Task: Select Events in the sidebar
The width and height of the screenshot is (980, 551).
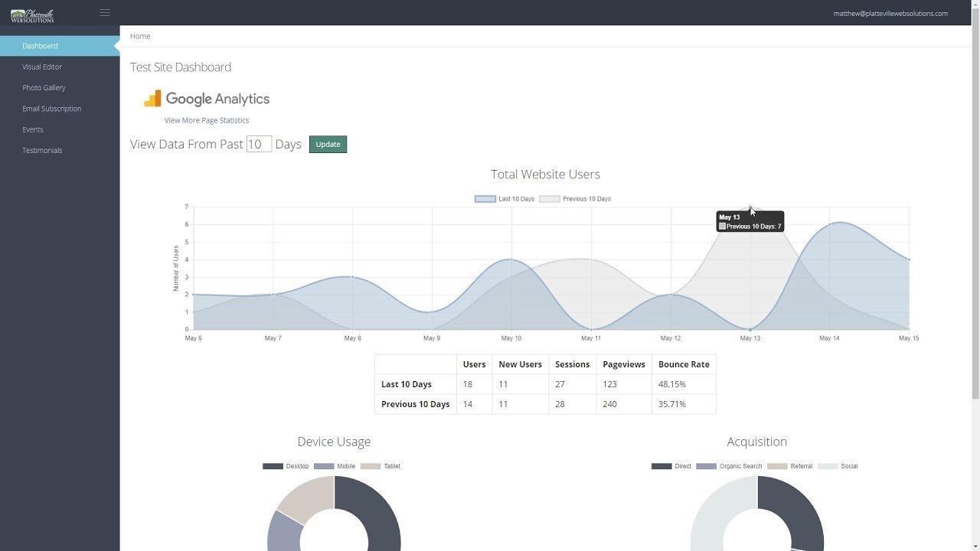Action: point(33,129)
